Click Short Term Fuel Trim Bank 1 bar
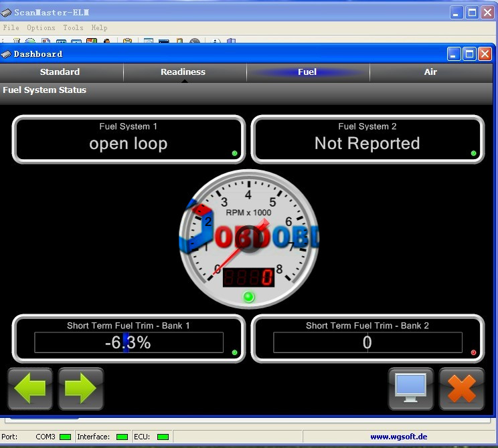The width and height of the screenshot is (498, 448). click(129, 343)
